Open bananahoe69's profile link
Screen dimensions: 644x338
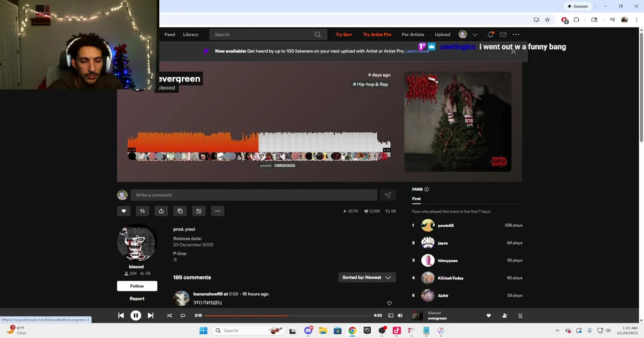point(208,294)
